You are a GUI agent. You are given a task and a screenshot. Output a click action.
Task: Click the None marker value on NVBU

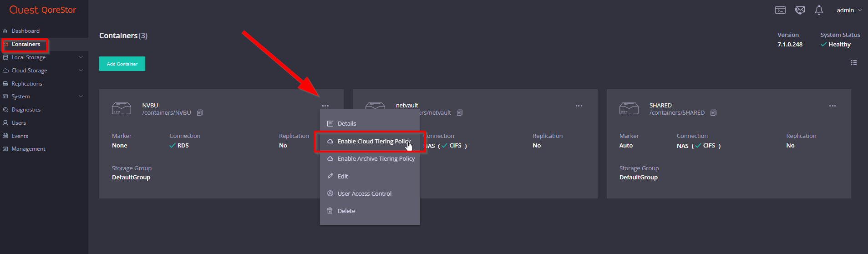point(120,146)
